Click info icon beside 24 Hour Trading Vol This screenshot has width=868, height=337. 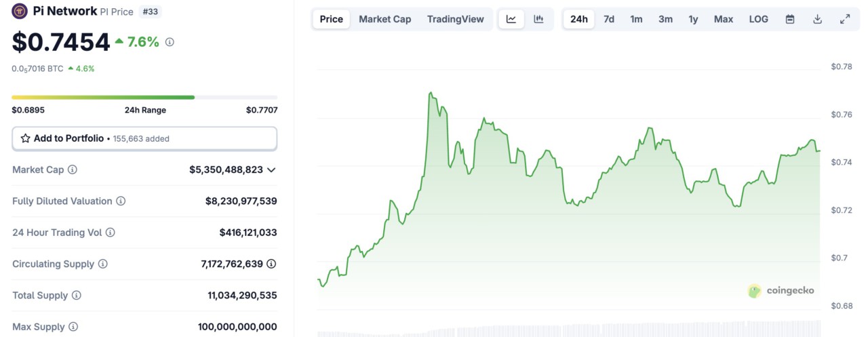111,233
